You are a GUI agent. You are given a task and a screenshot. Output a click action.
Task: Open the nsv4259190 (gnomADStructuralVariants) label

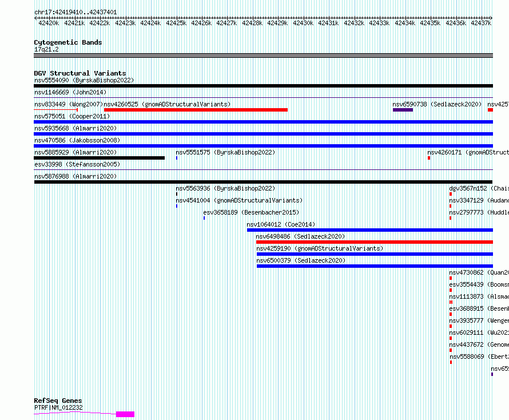(320, 248)
